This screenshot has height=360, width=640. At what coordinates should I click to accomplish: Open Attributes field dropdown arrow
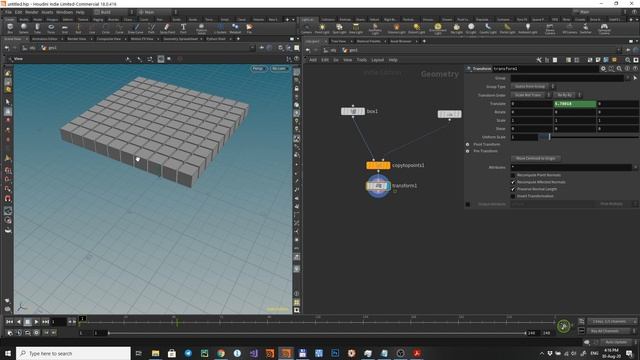[x=636, y=167]
